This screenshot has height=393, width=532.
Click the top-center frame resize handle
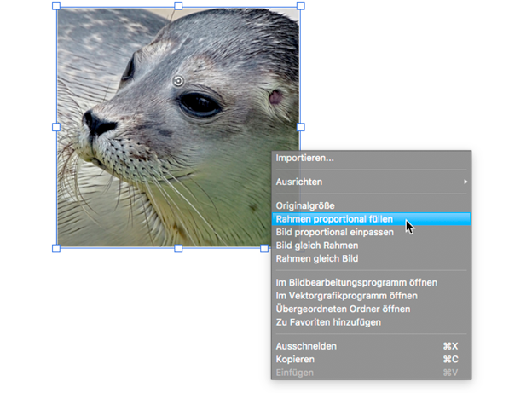(x=178, y=6)
